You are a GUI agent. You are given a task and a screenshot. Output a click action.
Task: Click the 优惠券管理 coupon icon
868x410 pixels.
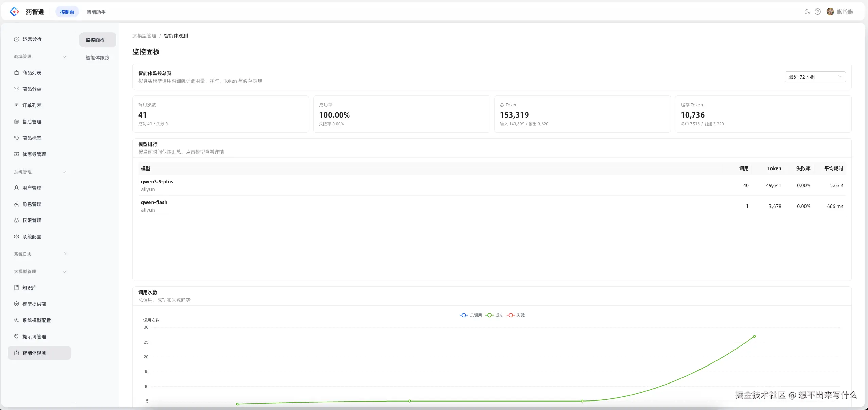click(x=16, y=154)
